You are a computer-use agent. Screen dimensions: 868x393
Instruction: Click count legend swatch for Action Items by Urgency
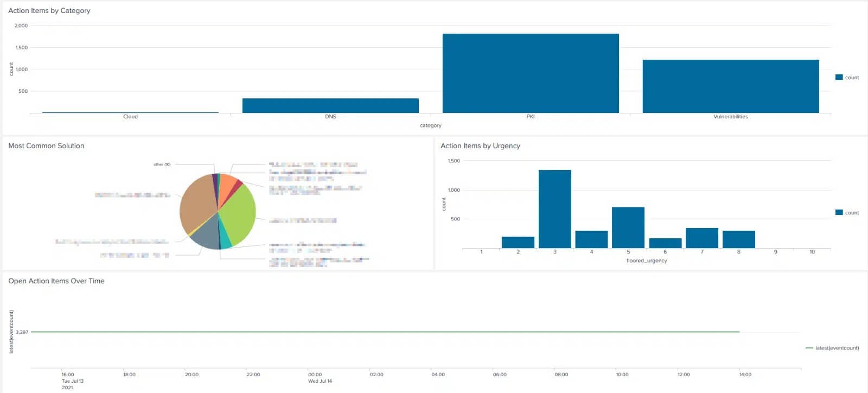pos(839,213)
